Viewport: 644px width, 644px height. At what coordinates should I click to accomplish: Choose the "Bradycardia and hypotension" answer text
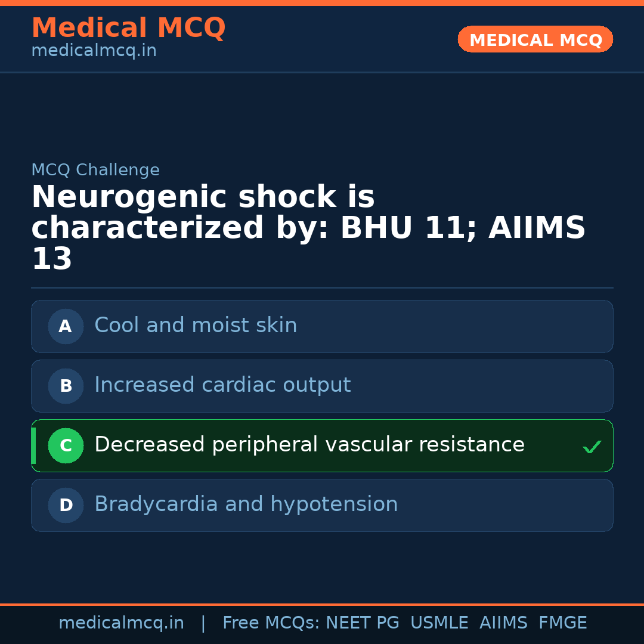pos(246,504)
